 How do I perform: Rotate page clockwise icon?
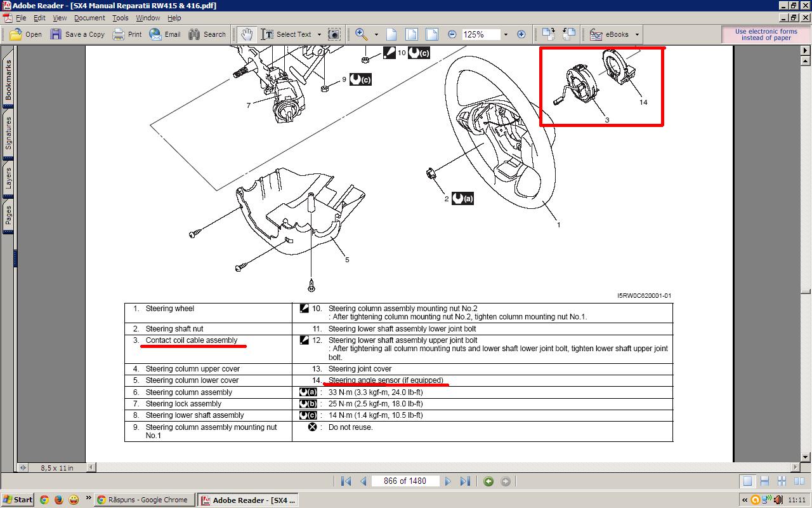point(549,34)
